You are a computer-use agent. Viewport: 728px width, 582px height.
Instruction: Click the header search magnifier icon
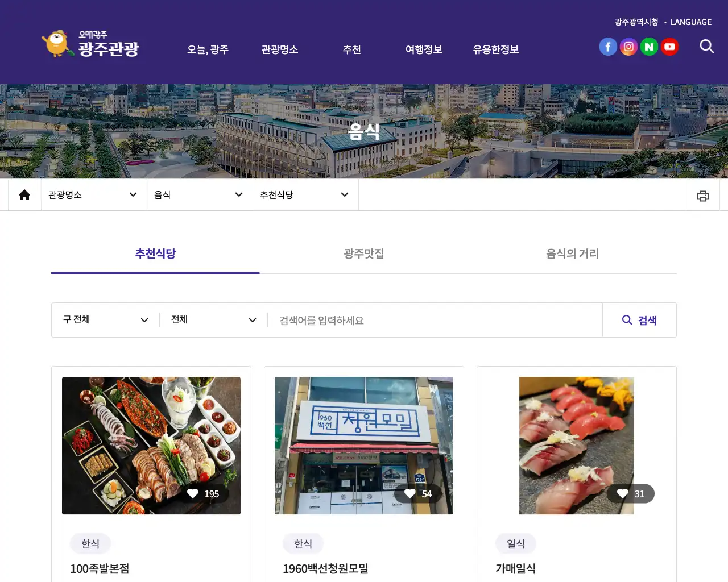pyautogui.click(x=706, y=46)
